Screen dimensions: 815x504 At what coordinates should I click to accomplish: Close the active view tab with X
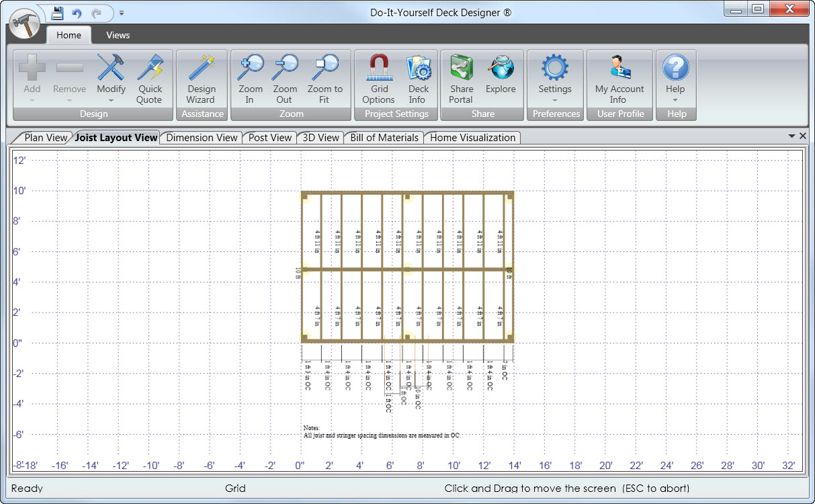tap(803, 136)
